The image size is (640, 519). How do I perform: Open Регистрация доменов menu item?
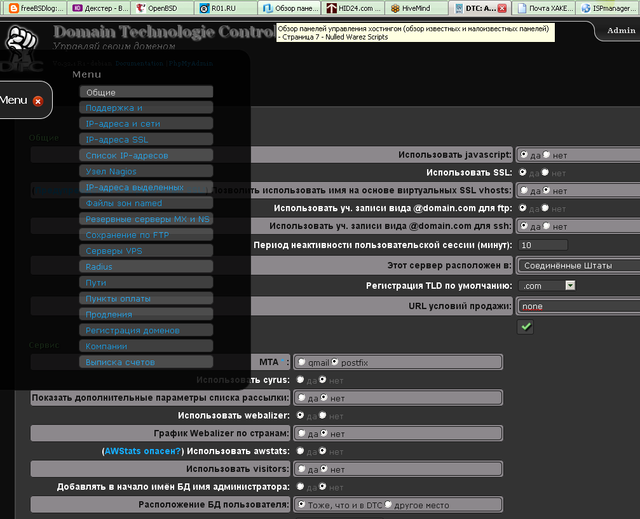(146, 330)
